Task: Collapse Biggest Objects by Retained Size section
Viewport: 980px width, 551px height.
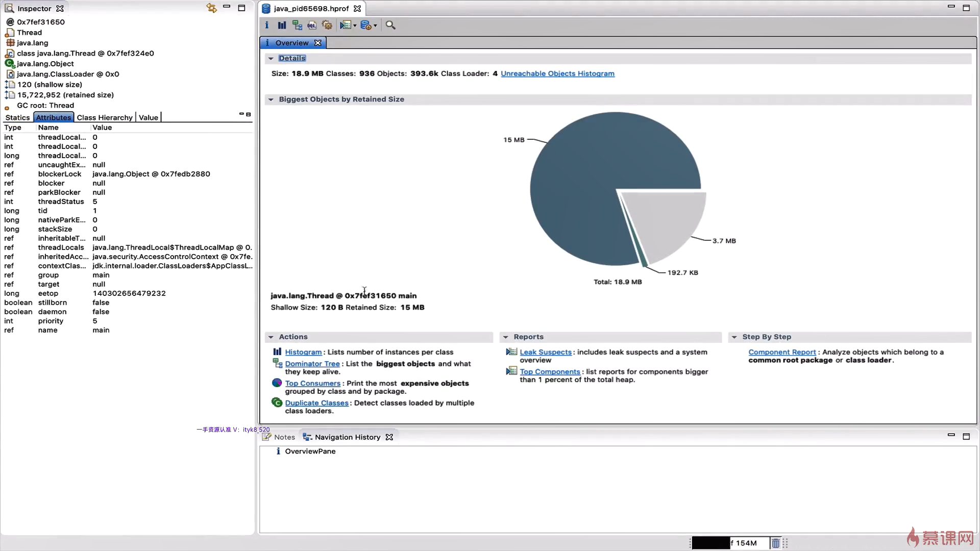Action: [x=271, y=99]
